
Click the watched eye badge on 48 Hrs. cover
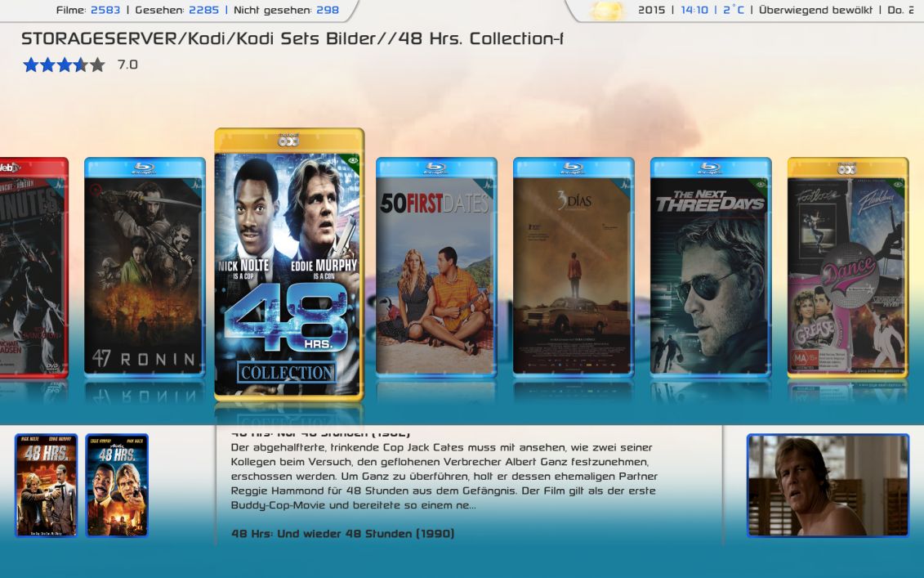tap(352, 160)
